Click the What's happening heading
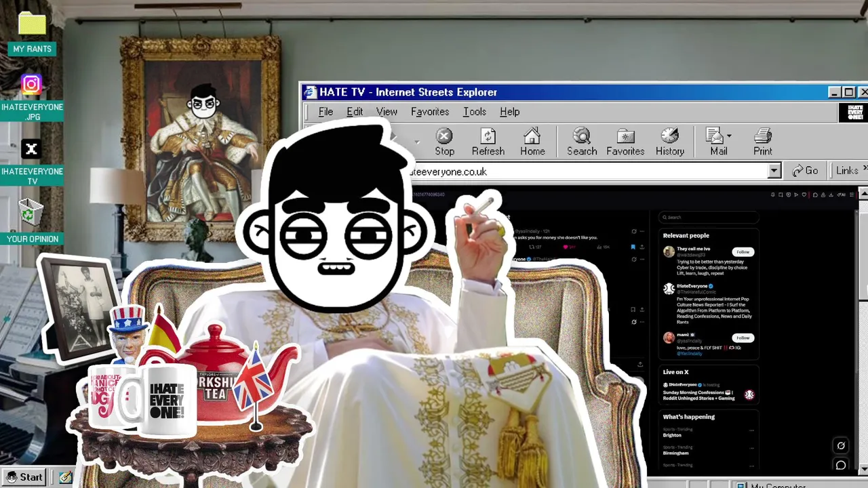 [x=689, y=417]
